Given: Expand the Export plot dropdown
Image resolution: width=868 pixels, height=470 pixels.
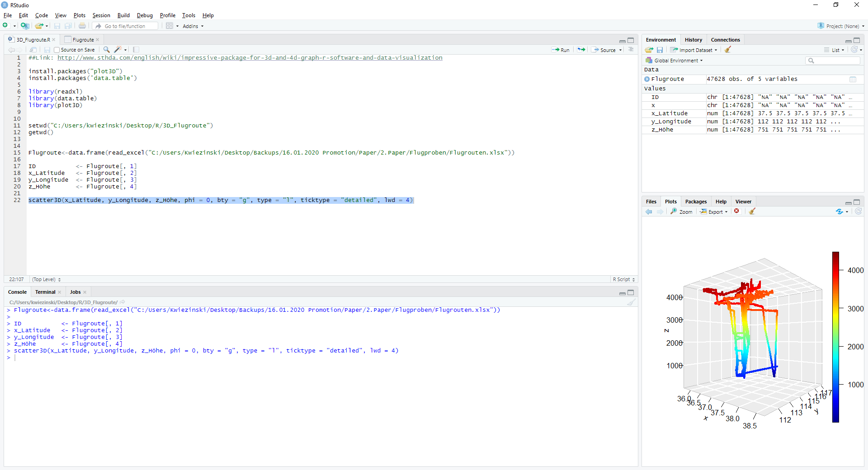Looking at the screenshot, I should tap(715, 212).
